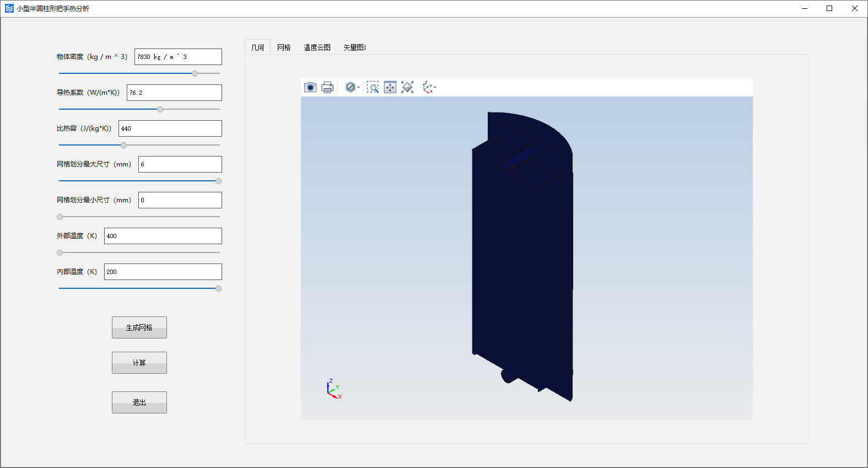Click the 物体密度 input field

point(178,57)
